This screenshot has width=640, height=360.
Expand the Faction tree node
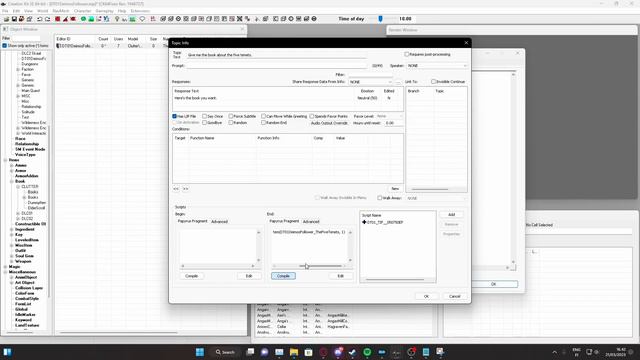coord(18,69)
